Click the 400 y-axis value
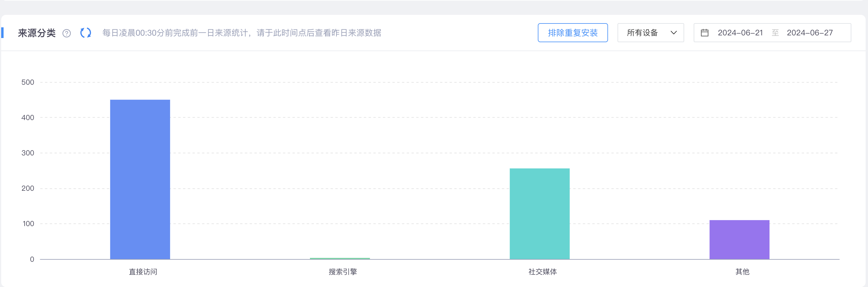The height and width of the screenshot is (287, 868). tap(28, 117)
